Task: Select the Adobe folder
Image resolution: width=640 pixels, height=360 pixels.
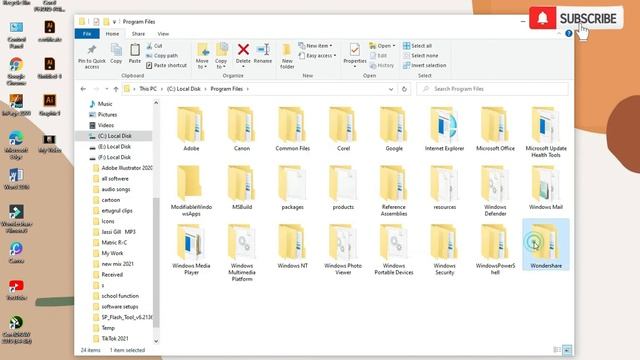Action: (x=191, y=129)
